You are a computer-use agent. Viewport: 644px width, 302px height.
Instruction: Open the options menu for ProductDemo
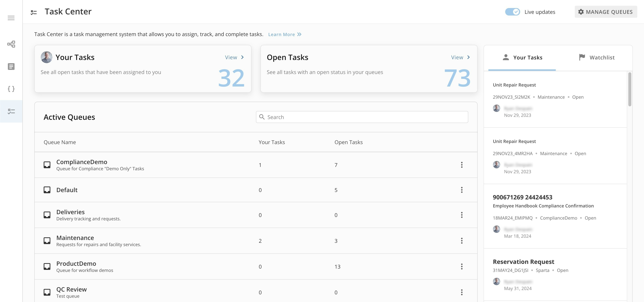[x=462, y=266]
